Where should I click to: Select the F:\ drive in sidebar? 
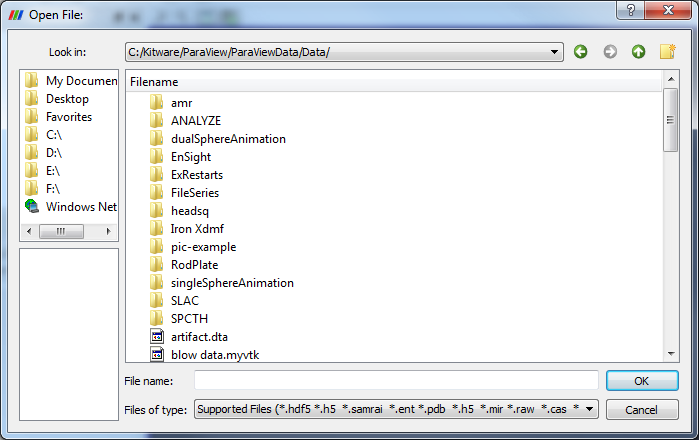[x=53, y=189]
